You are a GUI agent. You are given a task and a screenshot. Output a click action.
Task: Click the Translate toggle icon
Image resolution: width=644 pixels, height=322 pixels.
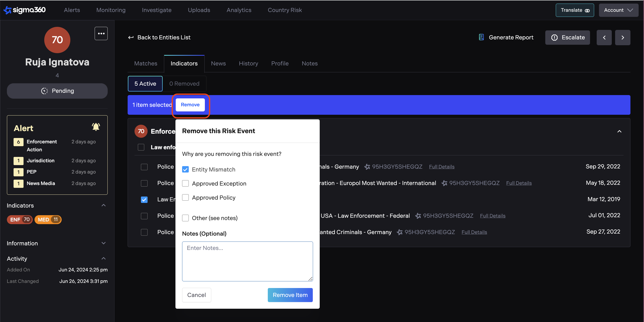pyautogui.click(x=587, y=10)
